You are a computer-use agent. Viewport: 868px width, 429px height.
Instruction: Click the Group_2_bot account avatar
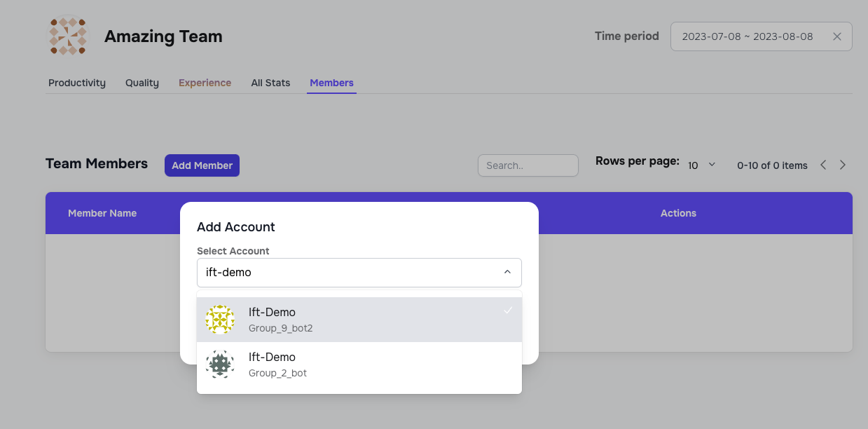(220, 365)
